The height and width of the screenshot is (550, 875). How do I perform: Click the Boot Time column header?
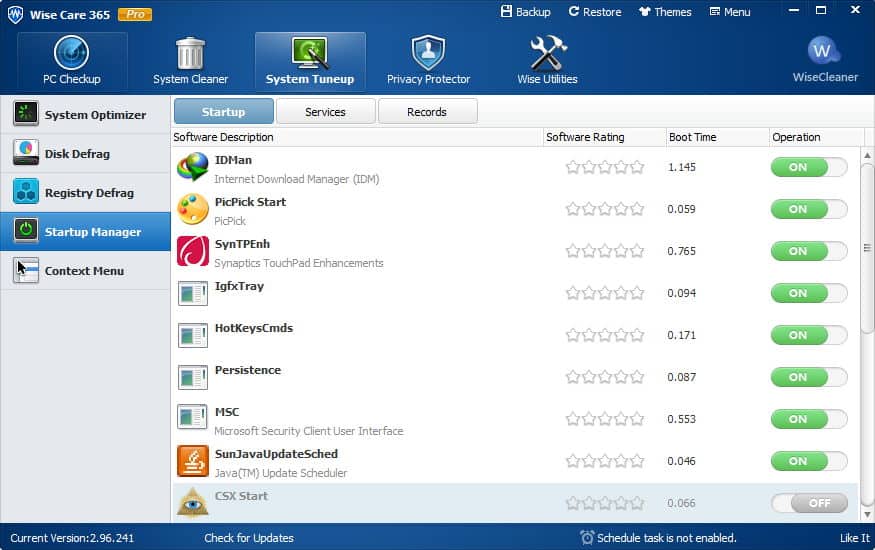coord(717,137)
